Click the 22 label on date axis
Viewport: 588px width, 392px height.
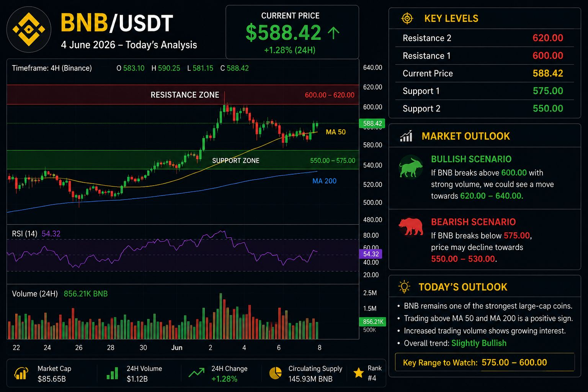[16, 348]
